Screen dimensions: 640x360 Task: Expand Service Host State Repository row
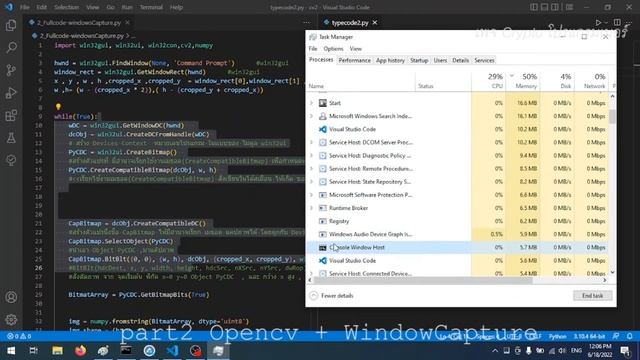pos(312,182)
